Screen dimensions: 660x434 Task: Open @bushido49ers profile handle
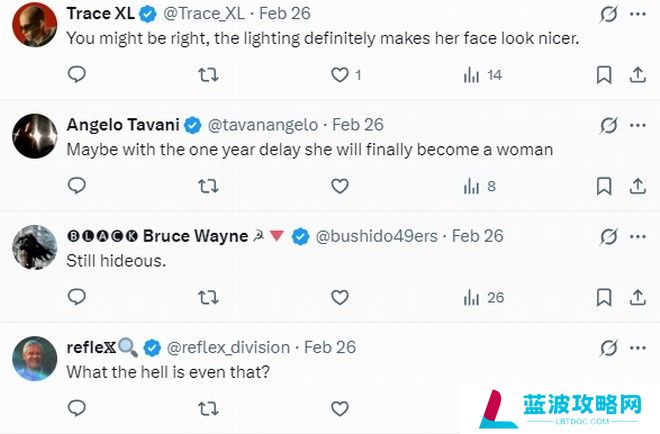pos(376,236)
